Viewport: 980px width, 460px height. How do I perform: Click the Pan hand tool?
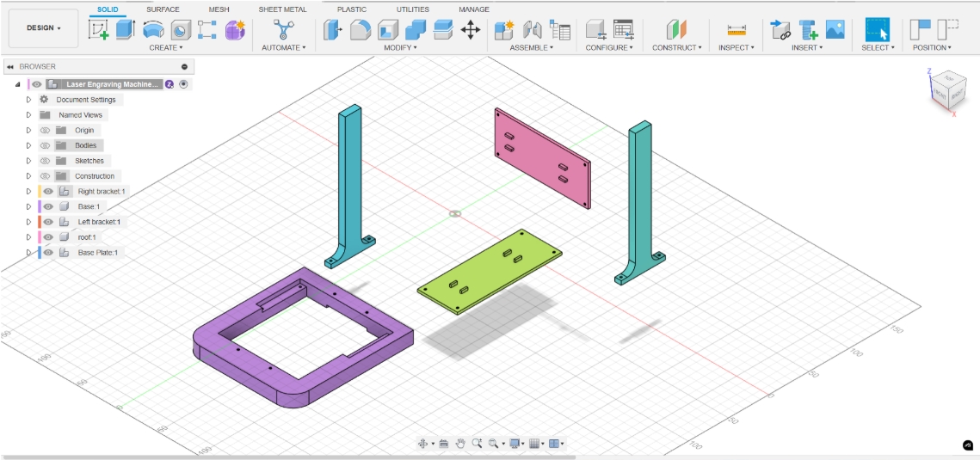click(460, 444)
